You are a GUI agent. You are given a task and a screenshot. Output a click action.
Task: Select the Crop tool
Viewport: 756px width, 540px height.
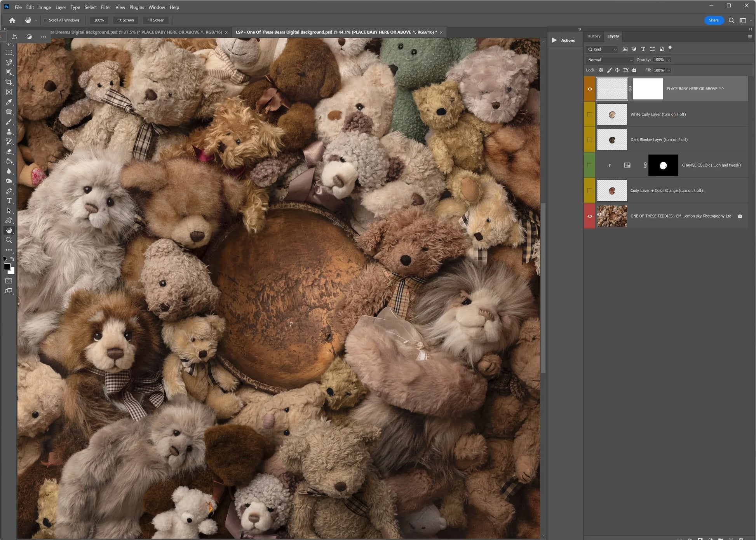[x=9, y=82]
